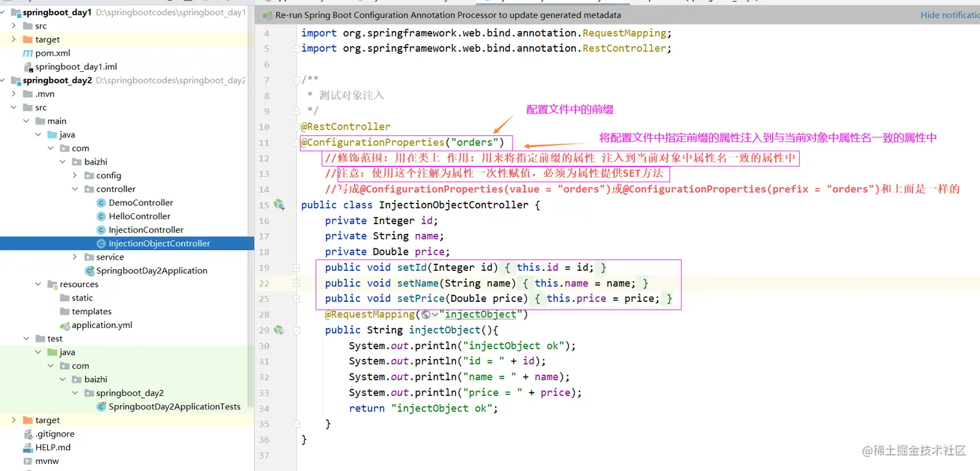
Task: Open the Chevron dropdown beside the globe URL icon
Action: [435, 315]
